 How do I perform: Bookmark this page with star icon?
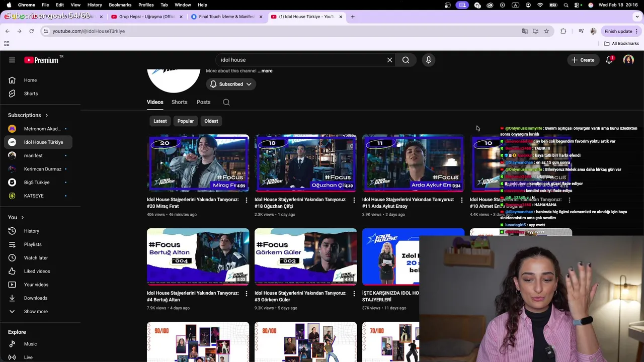point(546,31)
